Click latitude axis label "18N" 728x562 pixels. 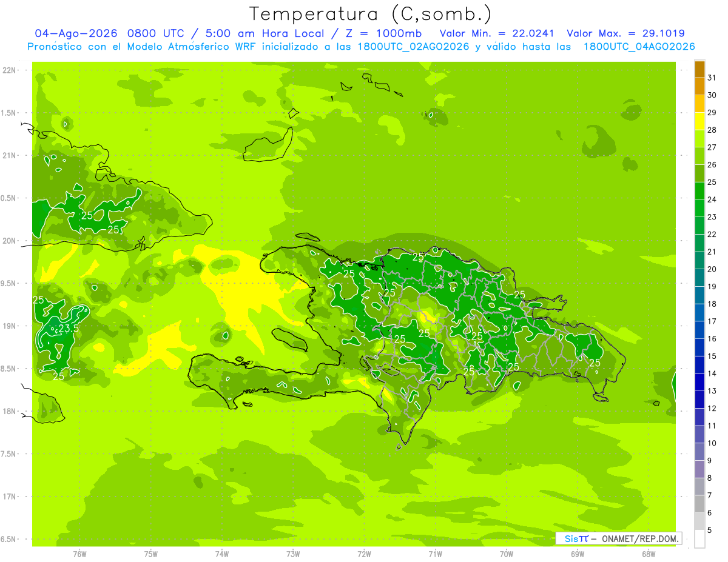pyautogui.click(x=8, y=411)
